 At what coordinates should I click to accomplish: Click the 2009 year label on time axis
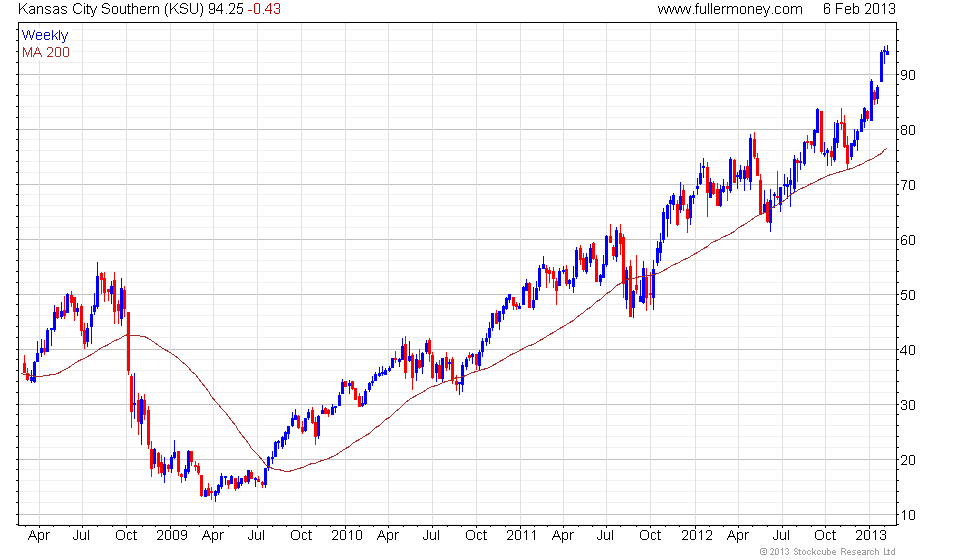(x=172, y=536)
